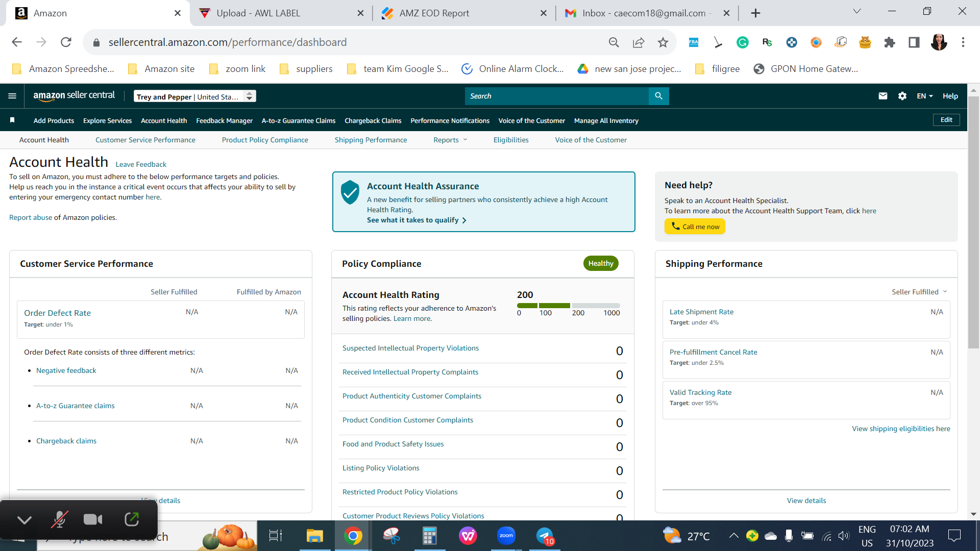This screenshot has width=980, height=551.
Task: Open the EN language dropdown
Action: (x=924, y=96)
